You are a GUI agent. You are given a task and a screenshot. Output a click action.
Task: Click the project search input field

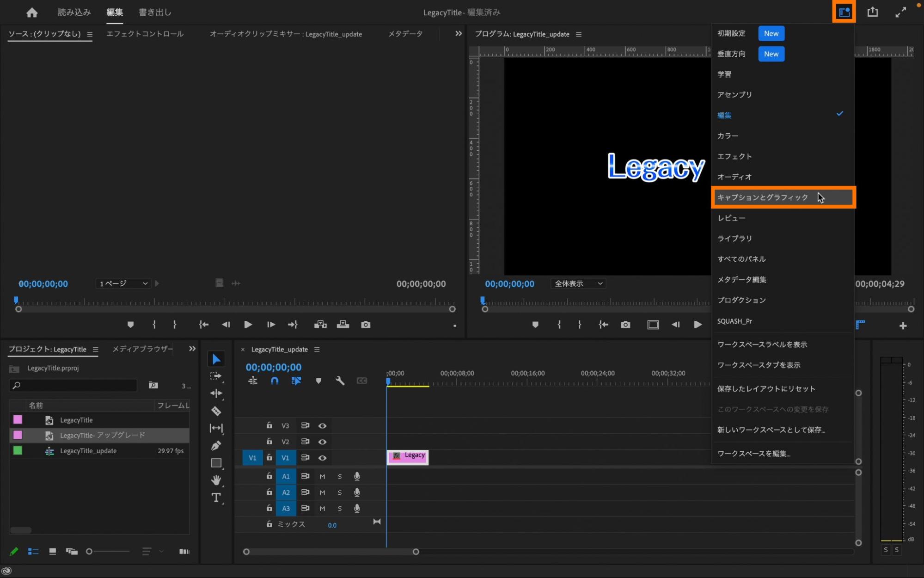(74, 385)
